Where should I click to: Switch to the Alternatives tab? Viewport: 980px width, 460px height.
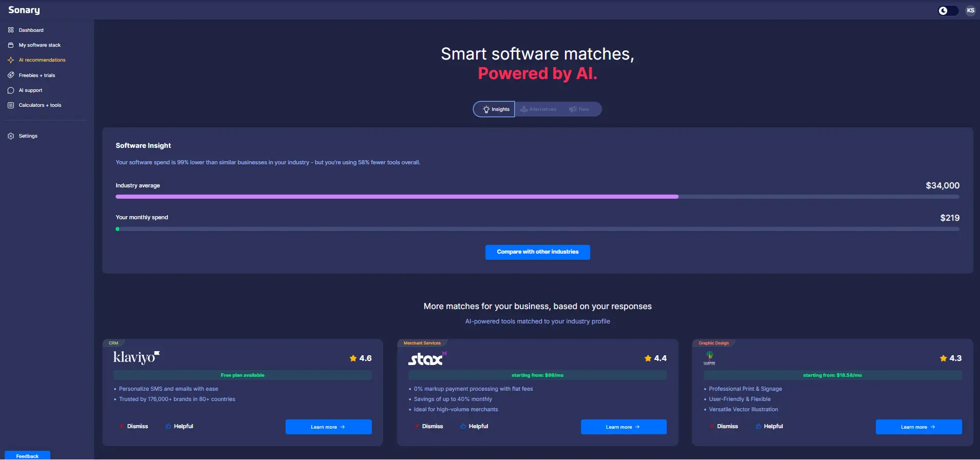point(538,109)
